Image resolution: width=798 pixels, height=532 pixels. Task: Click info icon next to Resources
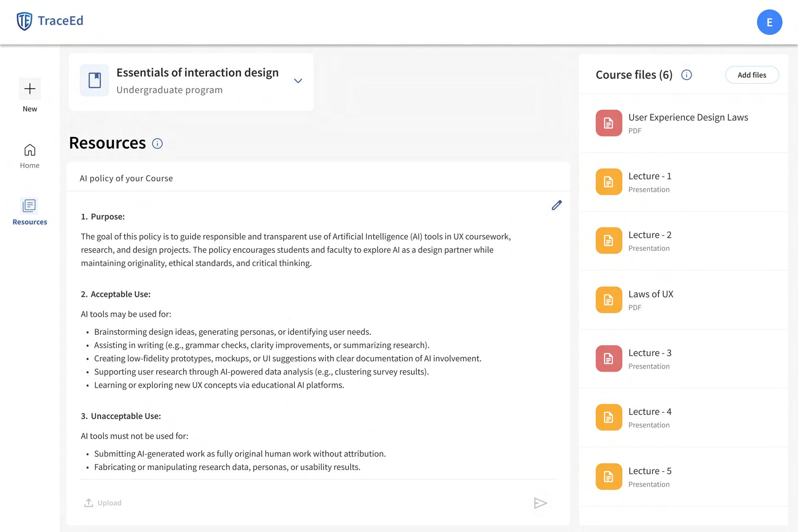[x=158, y=143]
